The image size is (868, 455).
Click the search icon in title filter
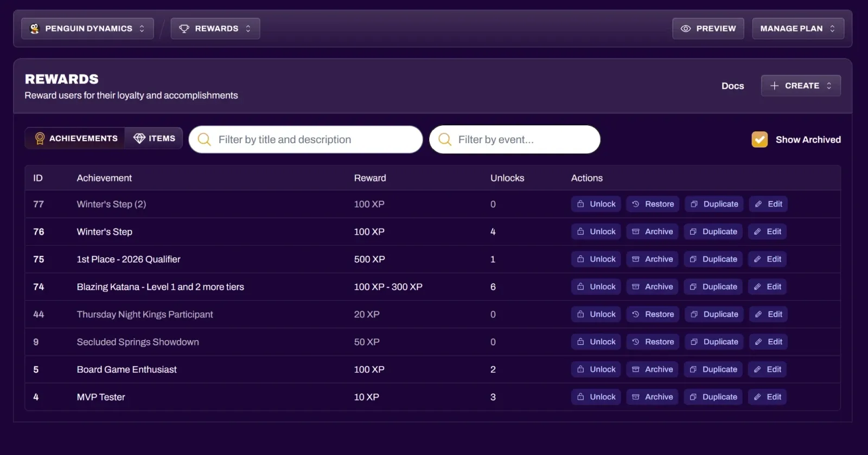click(205, 139)
